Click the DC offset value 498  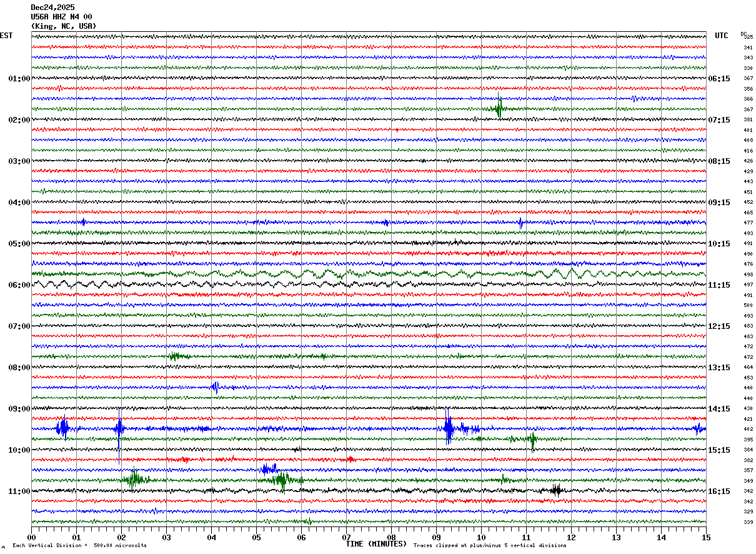click(x=749, y=274)
